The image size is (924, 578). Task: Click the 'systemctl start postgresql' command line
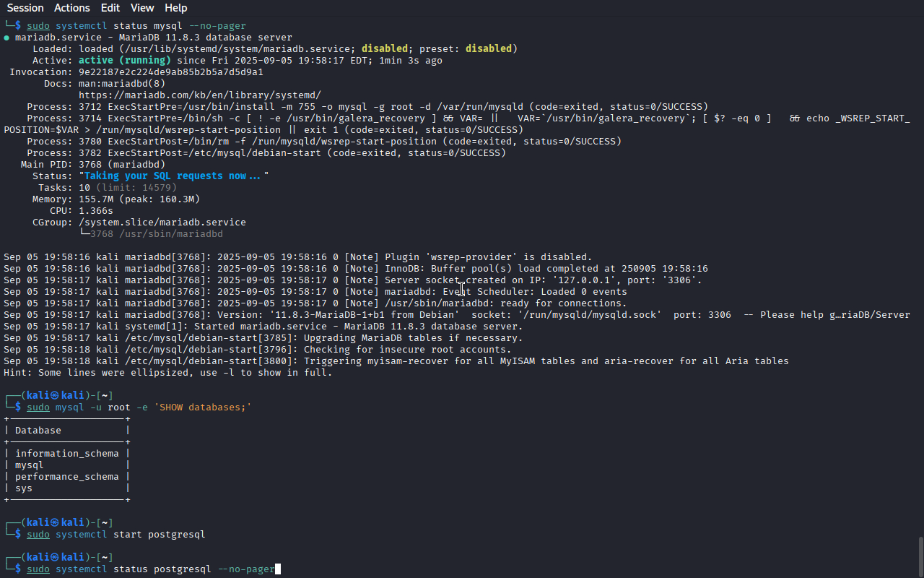116,535
